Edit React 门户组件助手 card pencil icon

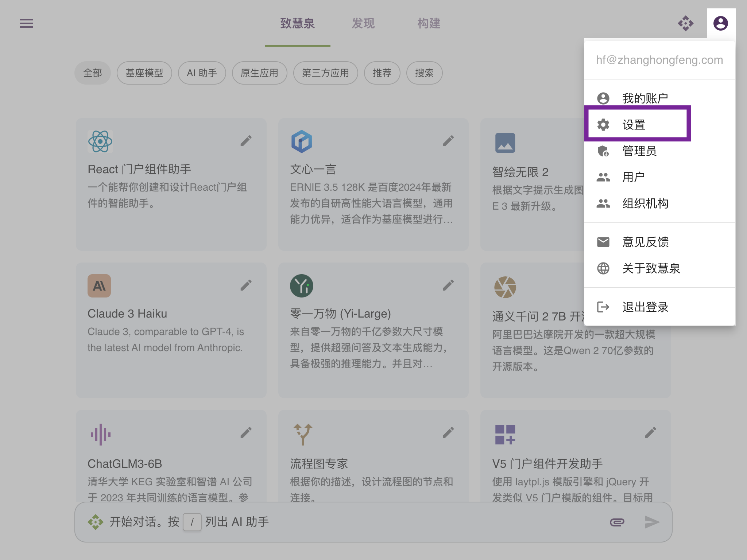[x=246, y=141]
